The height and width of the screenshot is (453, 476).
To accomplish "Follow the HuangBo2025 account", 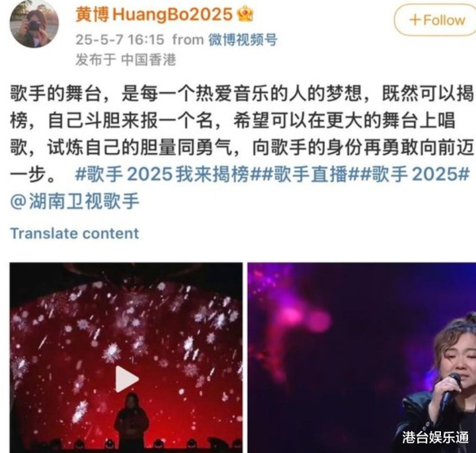I will tap(435, 20).
